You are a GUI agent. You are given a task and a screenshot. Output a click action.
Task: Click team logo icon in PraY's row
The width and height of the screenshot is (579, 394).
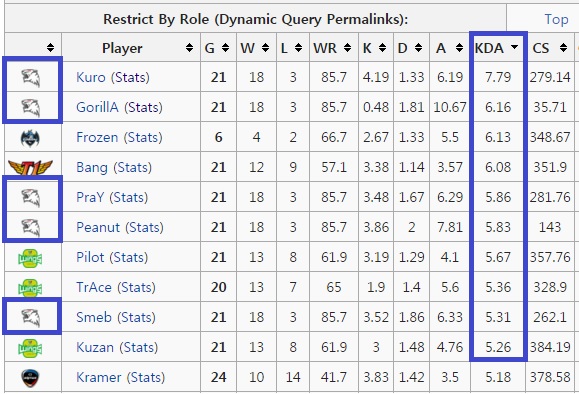[x=31, y=198]
